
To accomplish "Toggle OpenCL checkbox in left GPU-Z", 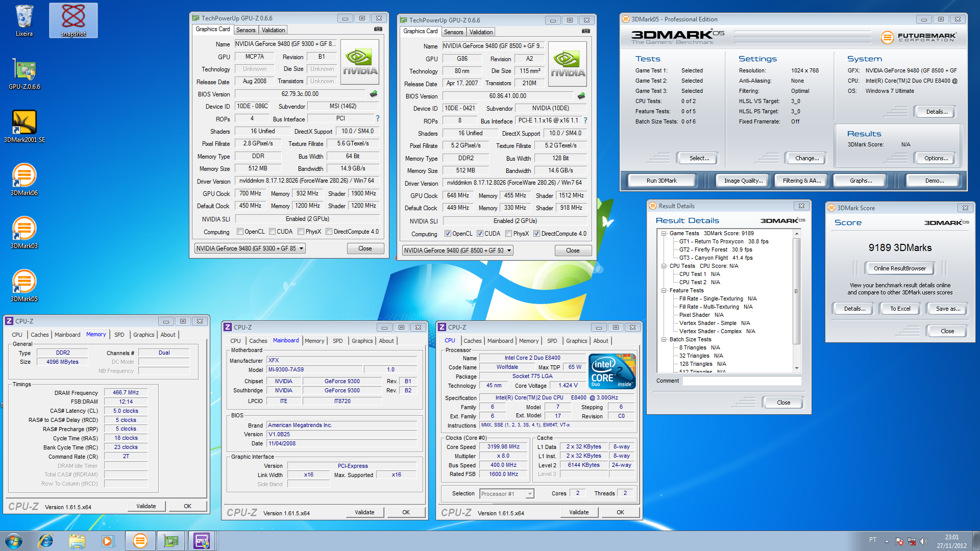I will click(x=240, y=232).
